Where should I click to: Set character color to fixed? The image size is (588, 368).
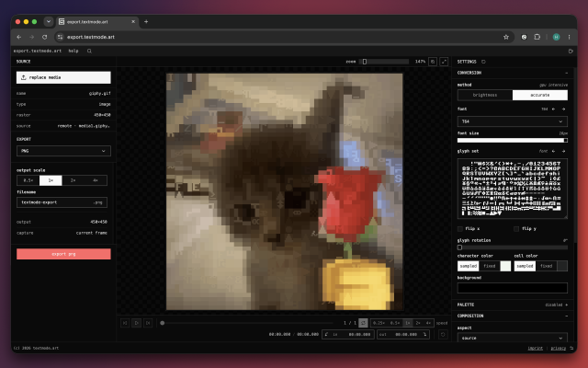coord(490,266)
